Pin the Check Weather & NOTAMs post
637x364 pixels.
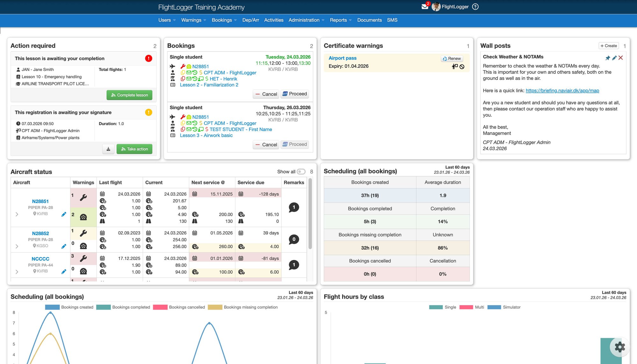click(608, 58)
